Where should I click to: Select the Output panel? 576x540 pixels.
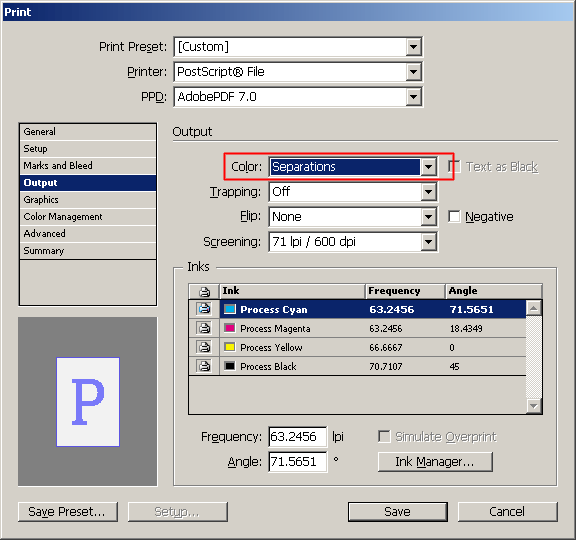88,183
